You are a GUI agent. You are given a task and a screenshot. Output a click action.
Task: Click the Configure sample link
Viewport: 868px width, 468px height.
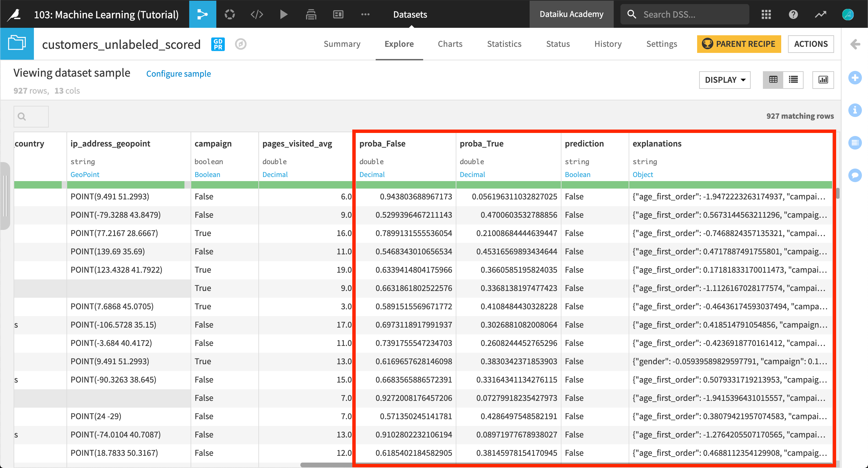coord(178,74)
